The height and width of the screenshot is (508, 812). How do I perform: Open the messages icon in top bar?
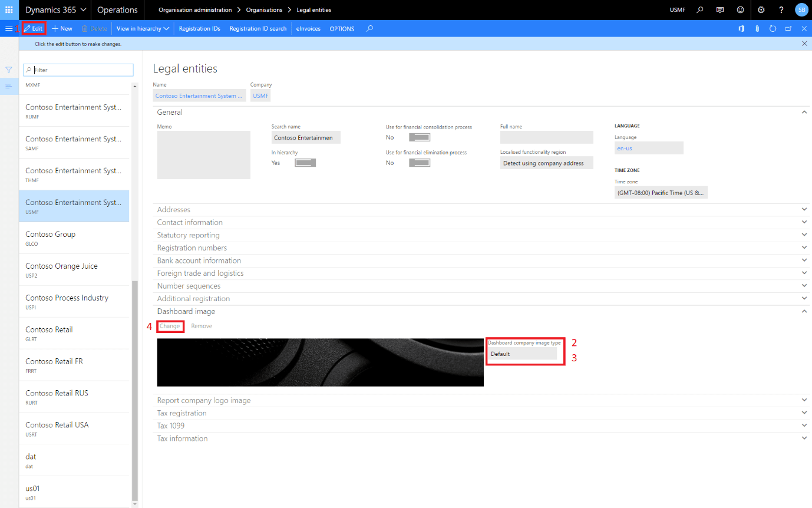[719, 10]
